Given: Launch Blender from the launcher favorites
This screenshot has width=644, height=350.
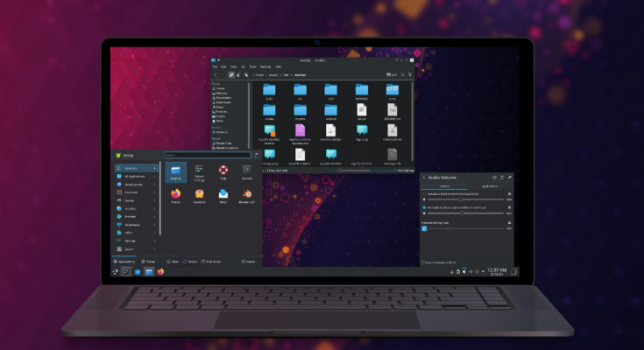Looking at the screenshot, I should (247, 195).
